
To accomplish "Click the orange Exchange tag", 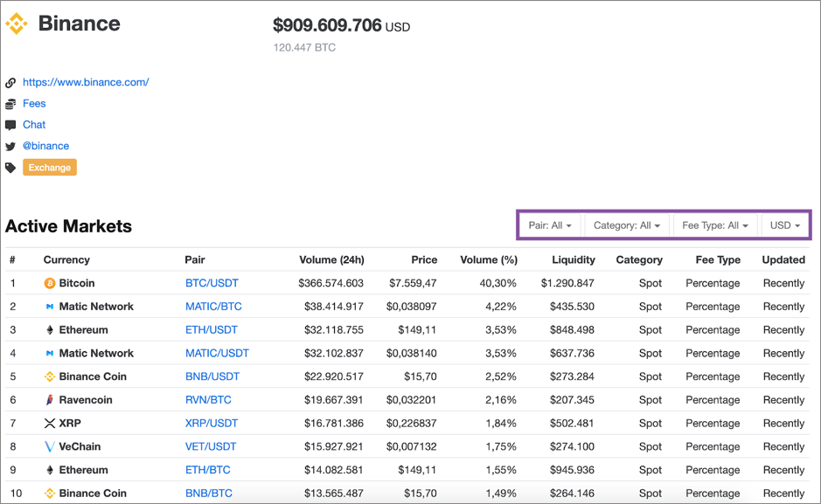I will tap(50, 168).
